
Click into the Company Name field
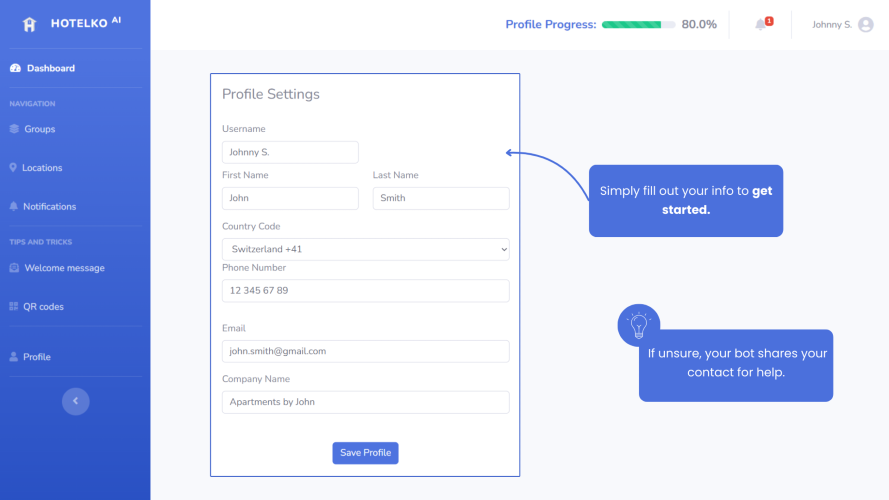click(x=366, y=402)
